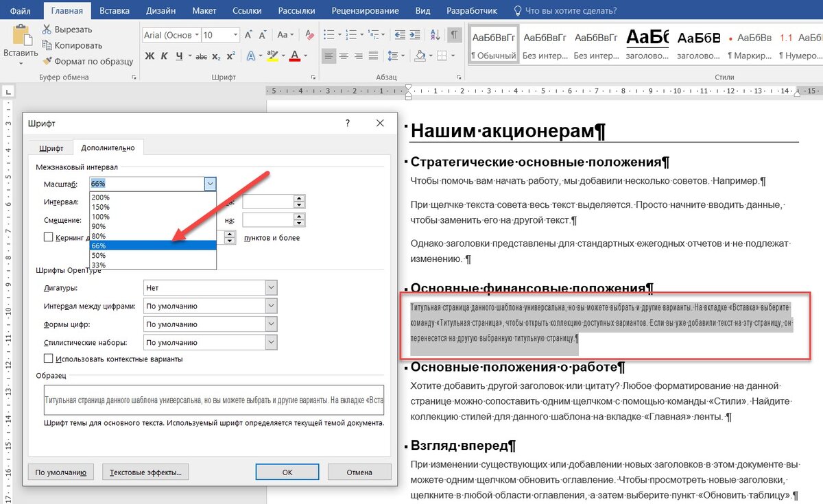Open the Формы цифр dropdown

(x=271, y=324)
